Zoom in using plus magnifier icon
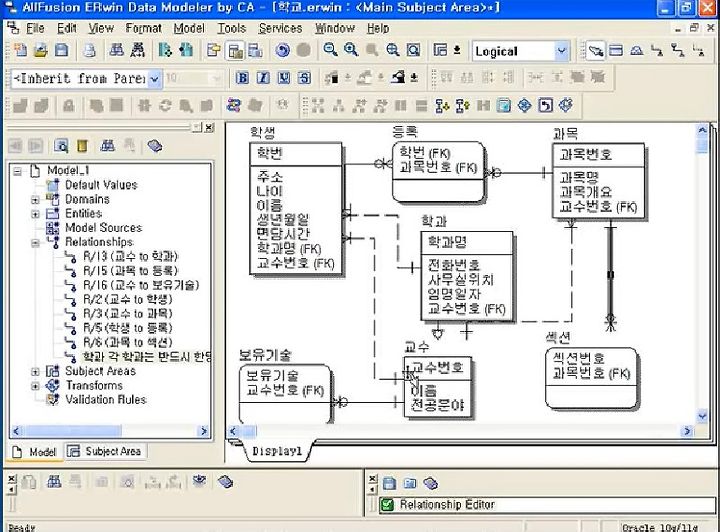This screenshot has height=532, width=720. point(351,50)
